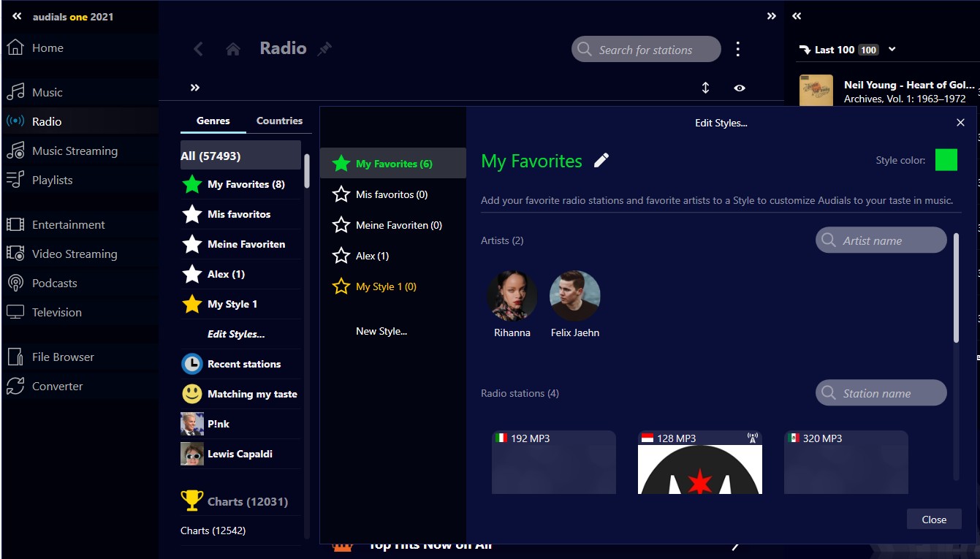
Task: Click the Search for stations field
Action: click(646, 50)
